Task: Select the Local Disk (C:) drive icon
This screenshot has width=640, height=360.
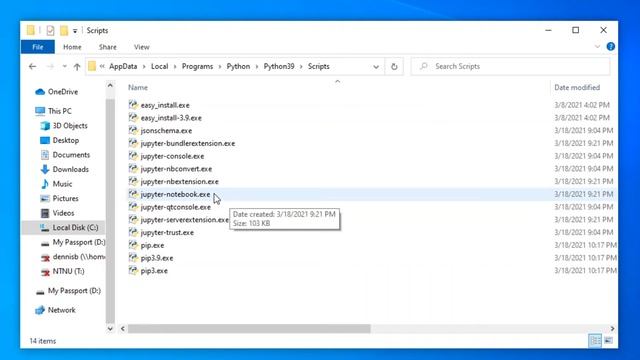Action: 45,228
